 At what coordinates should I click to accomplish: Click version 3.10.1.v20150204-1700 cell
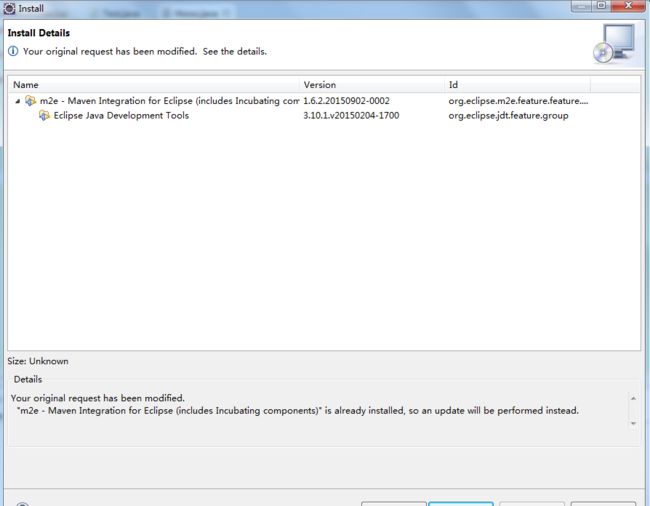point(351,116)
